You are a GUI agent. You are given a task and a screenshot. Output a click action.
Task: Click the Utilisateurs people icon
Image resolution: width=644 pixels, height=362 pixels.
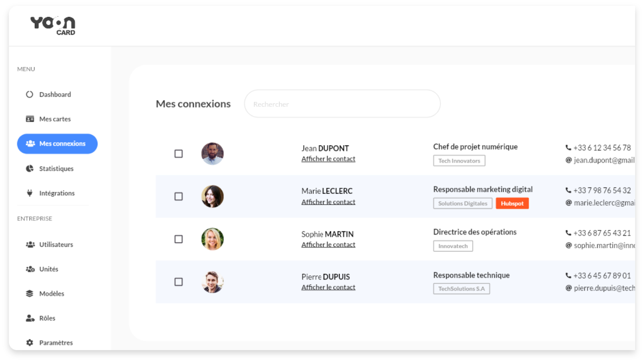[x=30, y=244]
